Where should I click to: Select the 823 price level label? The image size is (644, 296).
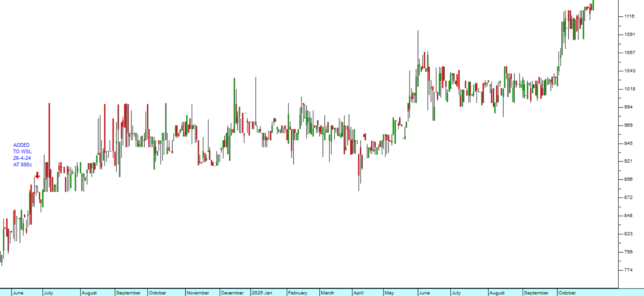click(628, 234)
